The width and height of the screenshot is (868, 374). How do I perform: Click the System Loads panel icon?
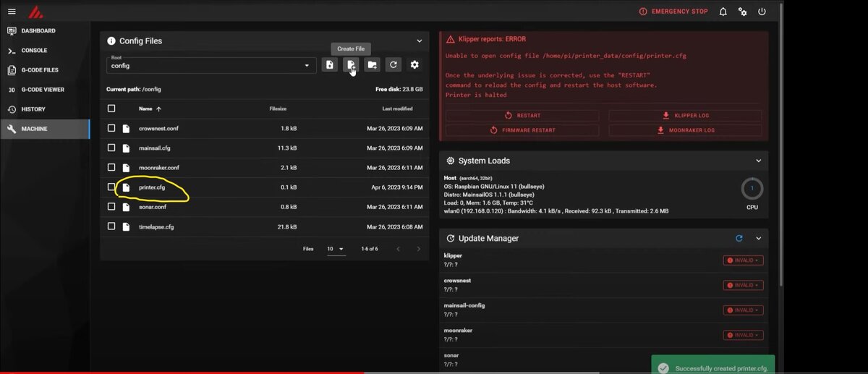(x=451, y=161)
